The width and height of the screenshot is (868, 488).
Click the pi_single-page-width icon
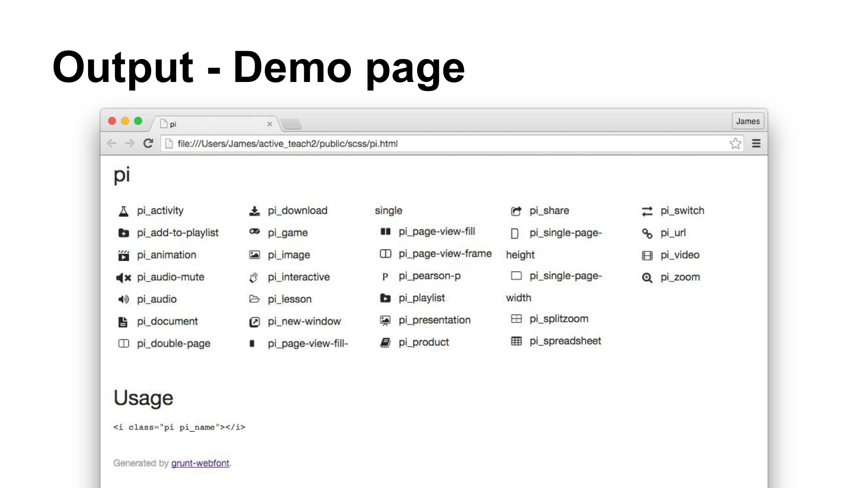click(516, 276)
